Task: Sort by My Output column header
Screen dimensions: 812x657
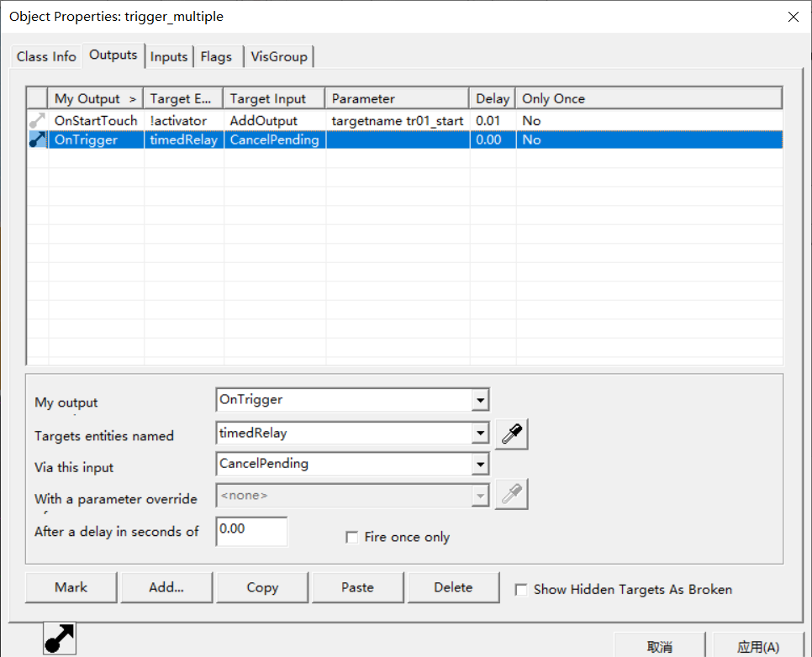Action: tap(96, 98)
